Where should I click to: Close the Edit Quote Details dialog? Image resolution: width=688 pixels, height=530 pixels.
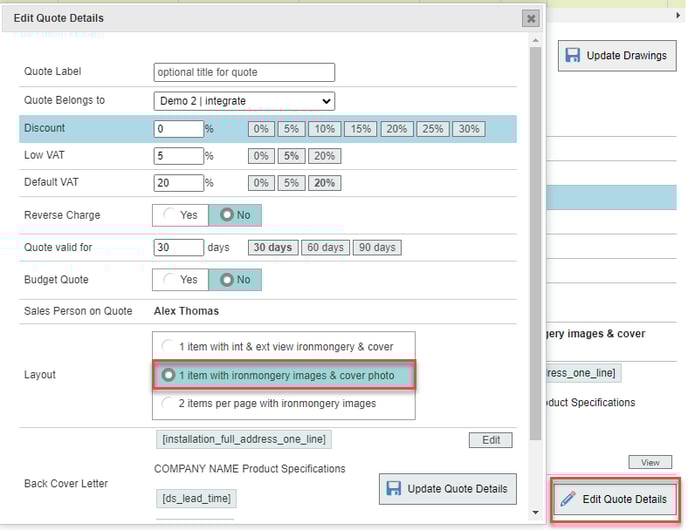click(x=530, y=18)
